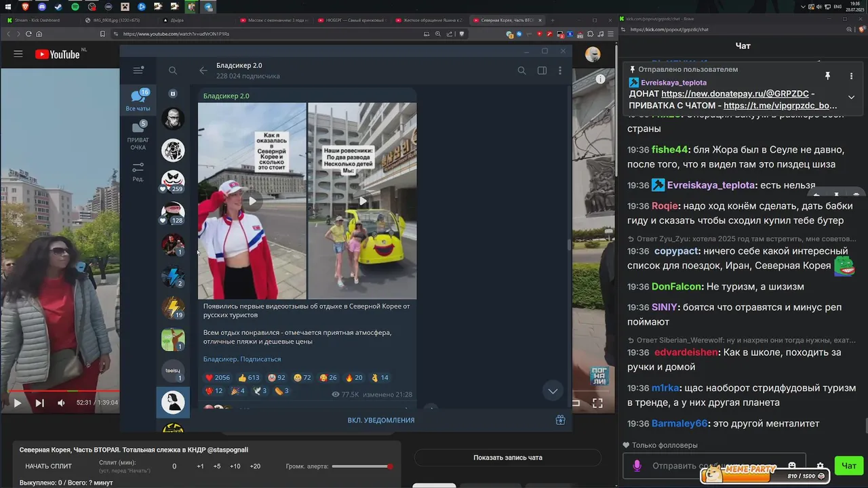
Task: Add +5 minutes to split
Action: pyautogui.click(x=217, y=466)
